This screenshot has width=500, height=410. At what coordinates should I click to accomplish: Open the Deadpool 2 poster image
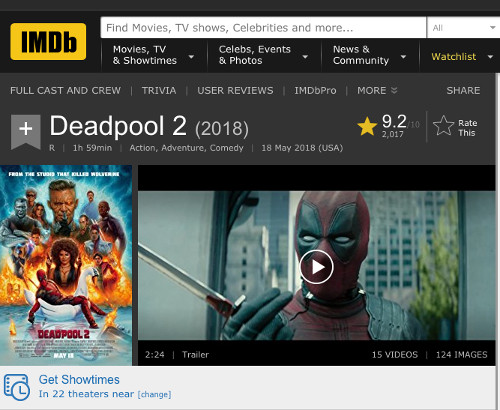(66, 265)
